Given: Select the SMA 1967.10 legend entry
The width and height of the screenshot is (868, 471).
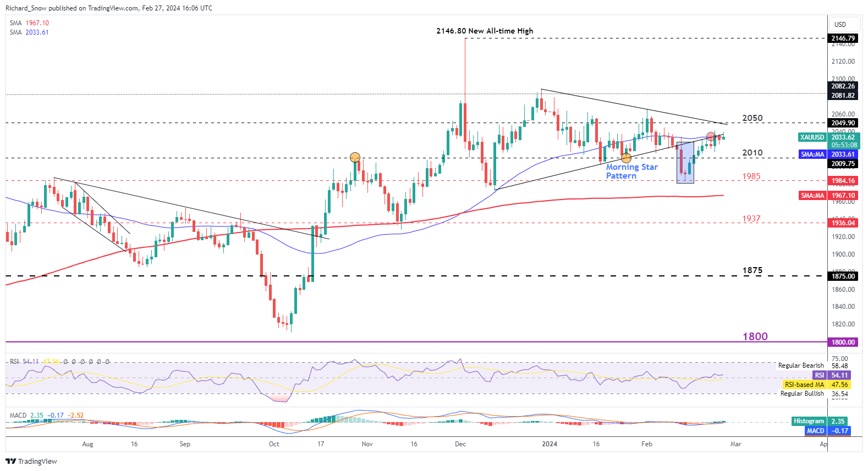Looking at the screenshot, I should (29, 23).
